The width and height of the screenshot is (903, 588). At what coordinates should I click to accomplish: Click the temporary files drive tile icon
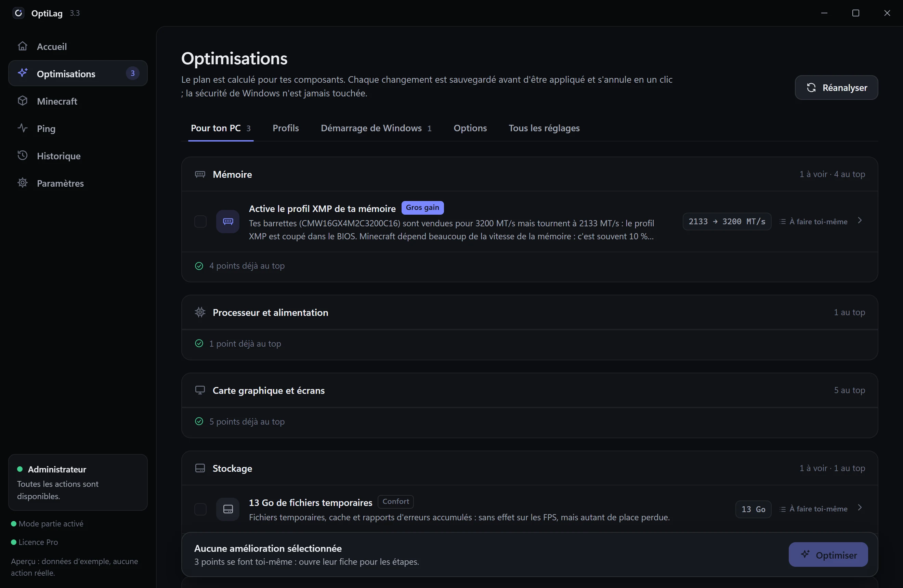point(228,509)
